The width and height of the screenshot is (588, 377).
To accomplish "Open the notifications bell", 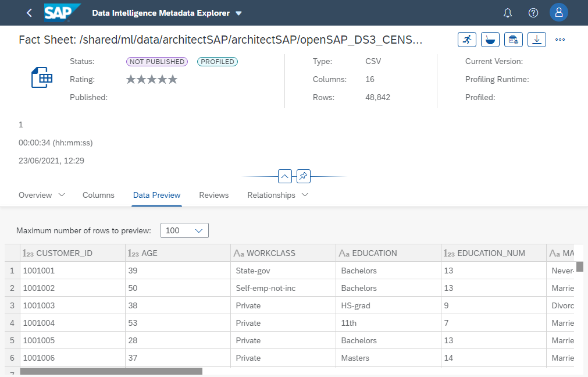I will [508, 13].
